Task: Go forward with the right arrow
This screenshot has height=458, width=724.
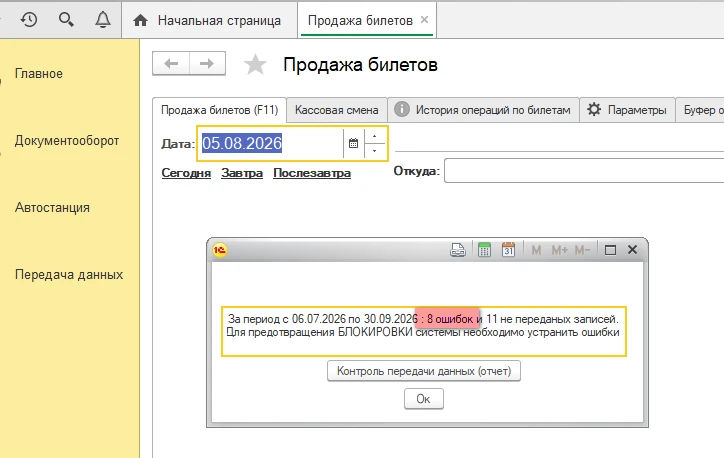Action: pyautogui.click(x=207, y=63)
